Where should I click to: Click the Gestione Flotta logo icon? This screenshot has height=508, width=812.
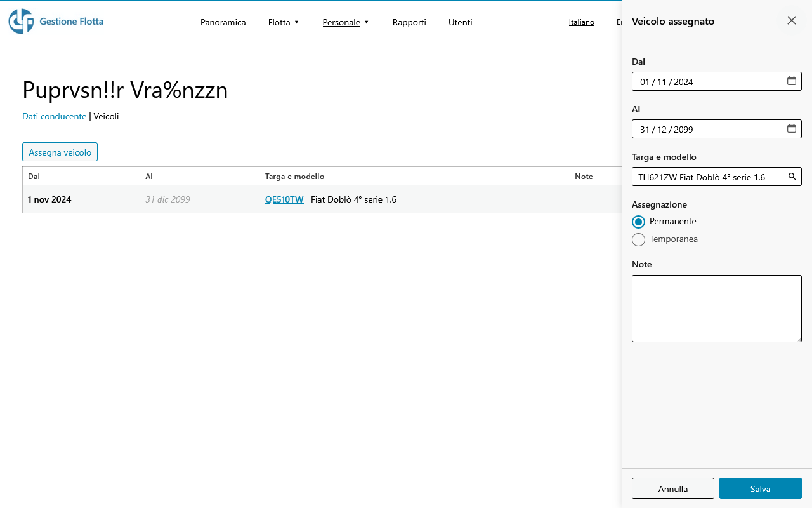[21, 22]
